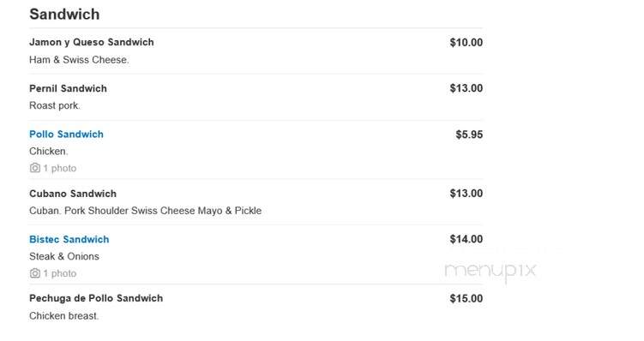Click the Steak & Onions description
The image size is (644, 341).
click(x=64, y=256)
